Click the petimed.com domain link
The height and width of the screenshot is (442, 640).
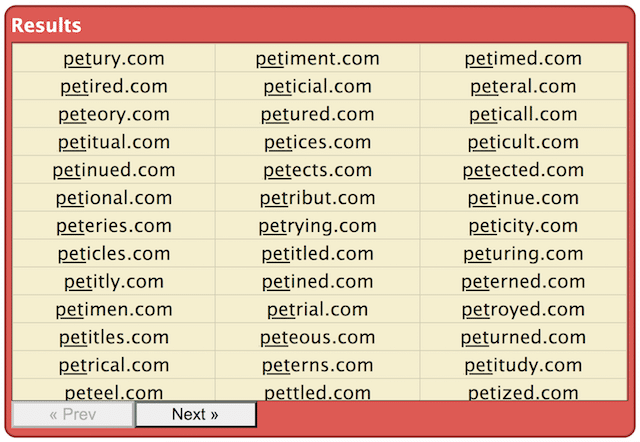coord(523,59)
